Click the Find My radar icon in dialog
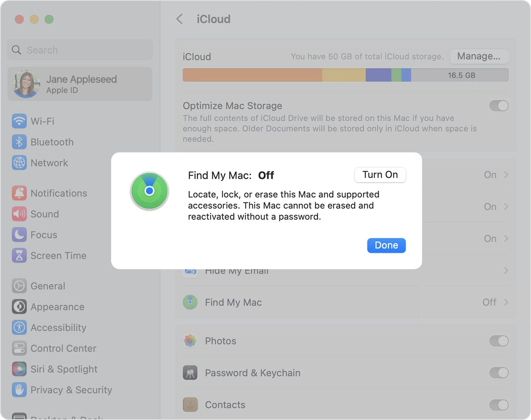531x420 pixels. point(150,191)
